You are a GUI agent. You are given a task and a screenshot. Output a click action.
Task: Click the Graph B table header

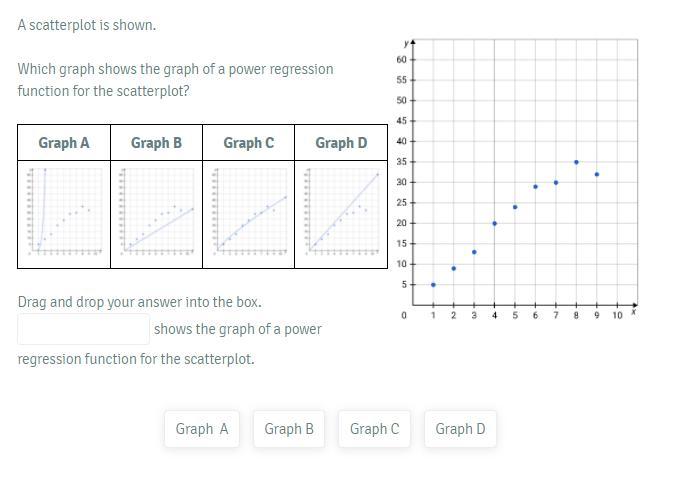click(x=156, y=143)
